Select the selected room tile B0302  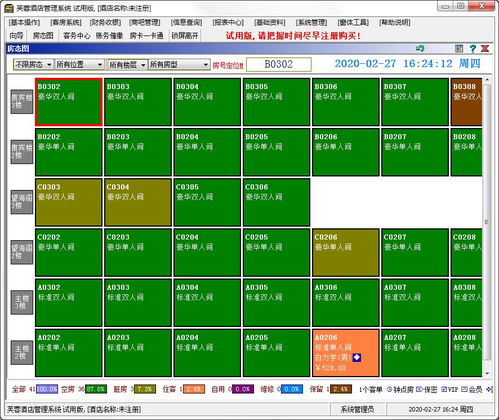pyautogui.click(x=68, y=102)
